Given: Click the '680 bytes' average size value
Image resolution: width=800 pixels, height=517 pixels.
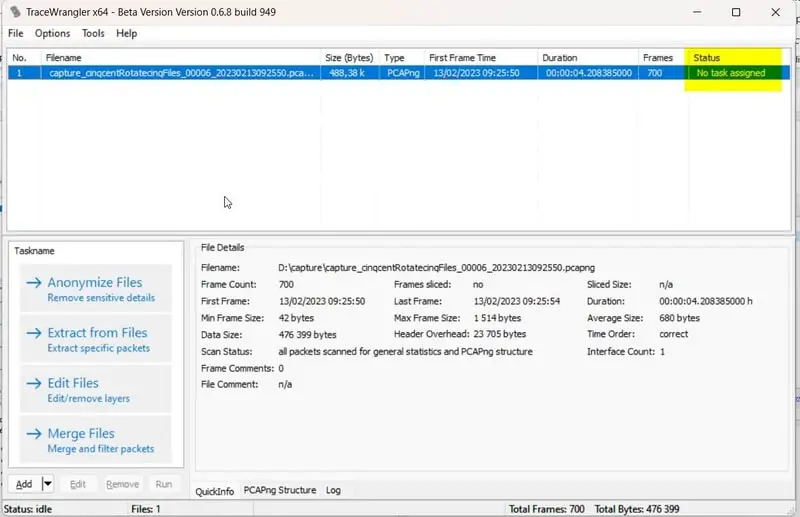Looking at the screenshot, I should click(679, 318).
